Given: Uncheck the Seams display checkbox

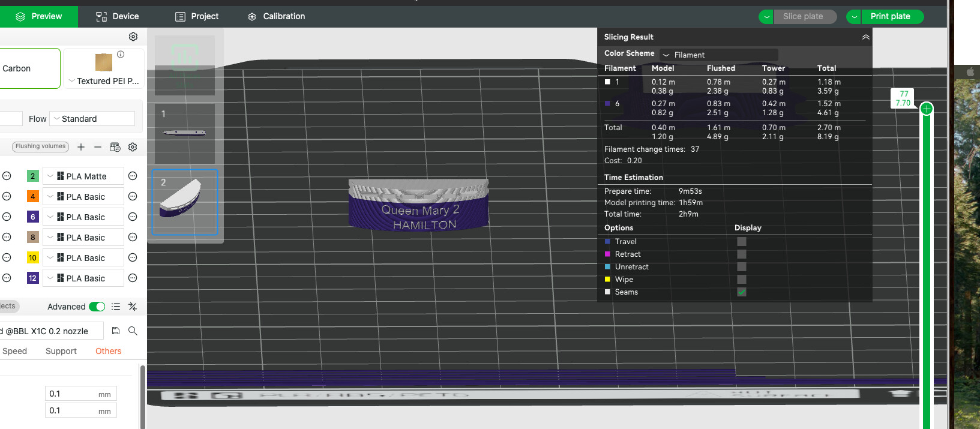Looking at the screenshot, I should [742, 292].
